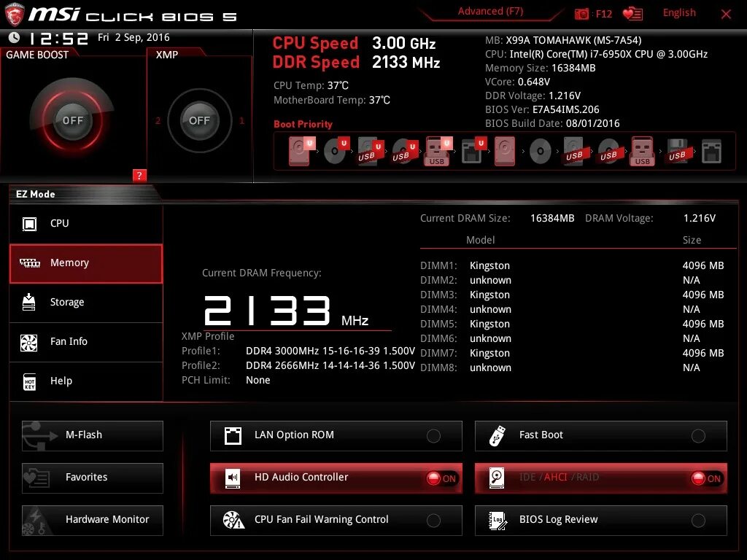Select the UEFI CD/DVD boot device icon
The height and width of the screenshot is (560, 747).
coord(336,151)
